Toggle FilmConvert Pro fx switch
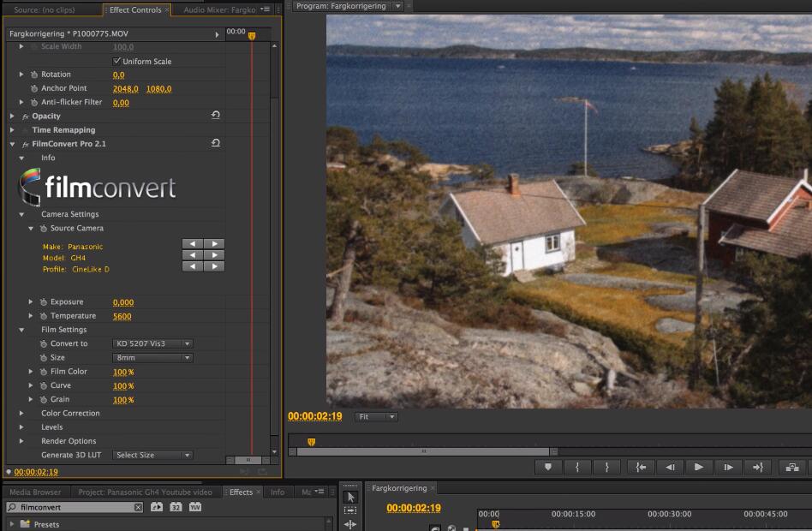 25,145
